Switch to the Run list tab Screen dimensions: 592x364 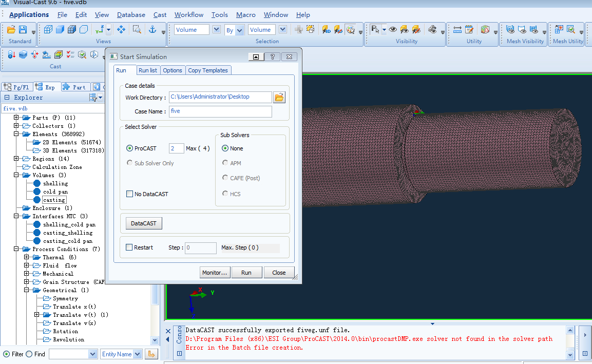click(148, 70)
